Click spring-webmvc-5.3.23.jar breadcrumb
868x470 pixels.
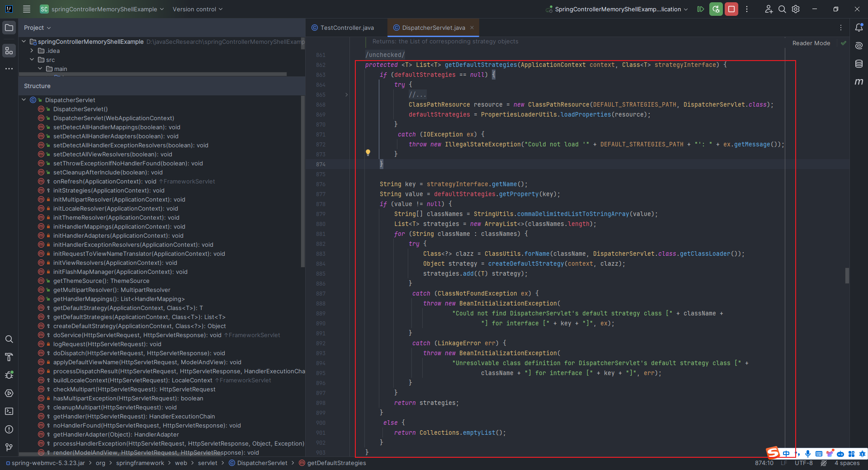45,463
